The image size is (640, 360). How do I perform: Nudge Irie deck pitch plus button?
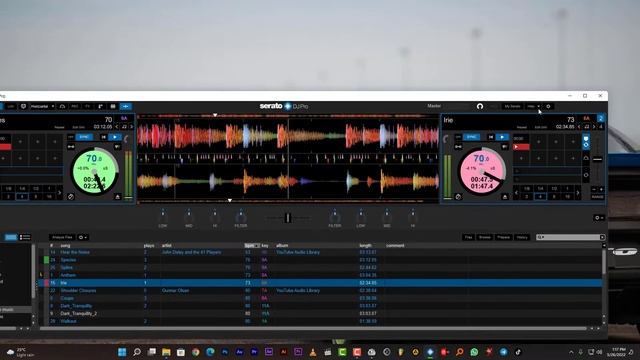[601, 189]
